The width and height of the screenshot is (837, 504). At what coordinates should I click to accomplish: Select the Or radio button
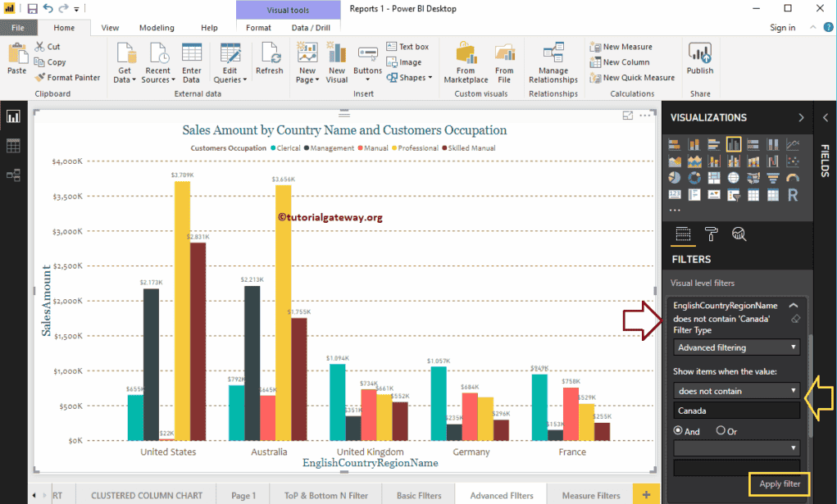721,431
